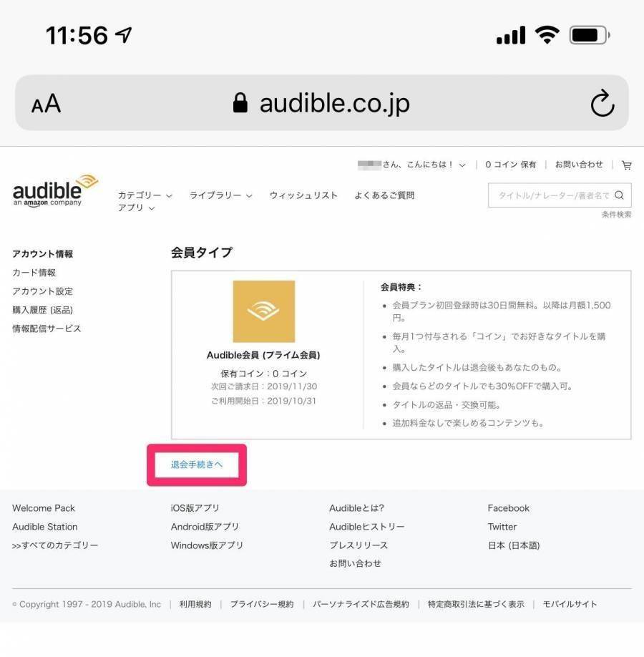
Task: Expand the ライブラリー dropdown menu
Action: [x=221, y=195]
